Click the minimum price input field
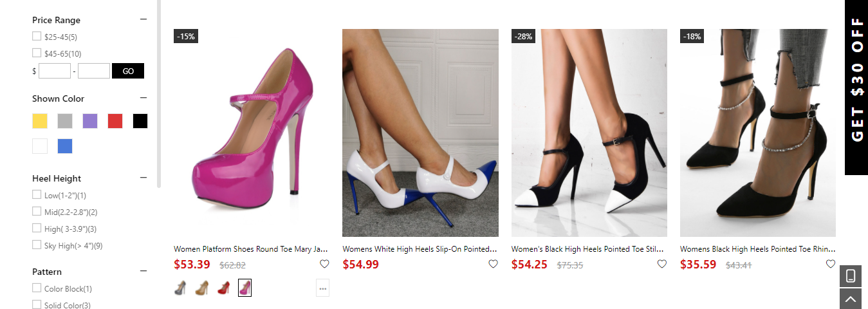The image size is (868, 309). coord(55,71)
